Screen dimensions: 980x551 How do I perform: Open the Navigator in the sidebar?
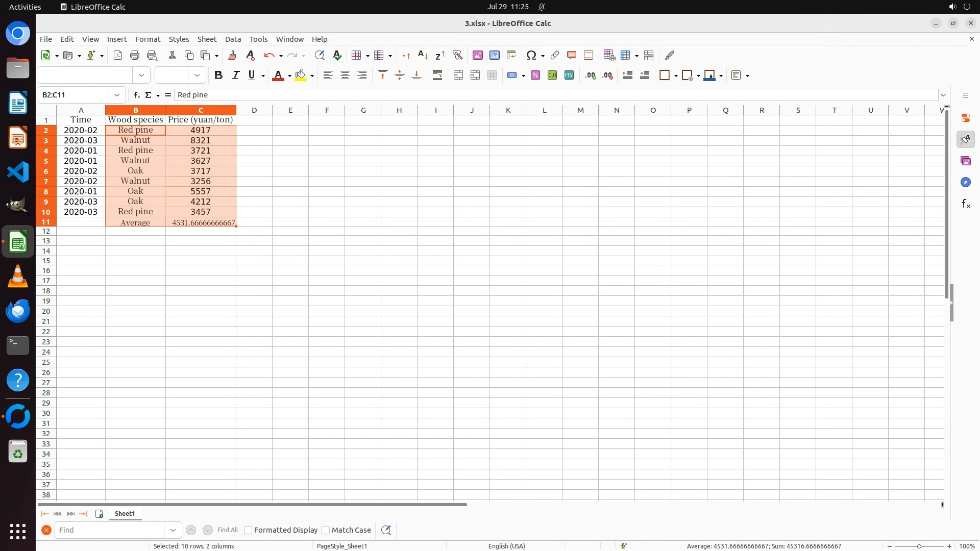(965, 182)
